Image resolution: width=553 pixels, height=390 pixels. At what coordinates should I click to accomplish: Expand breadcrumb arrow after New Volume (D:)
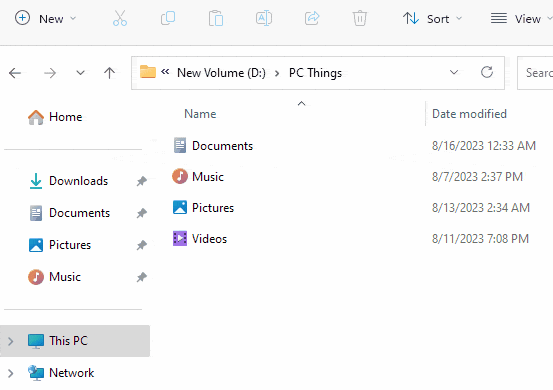click(x=277, y=73)
